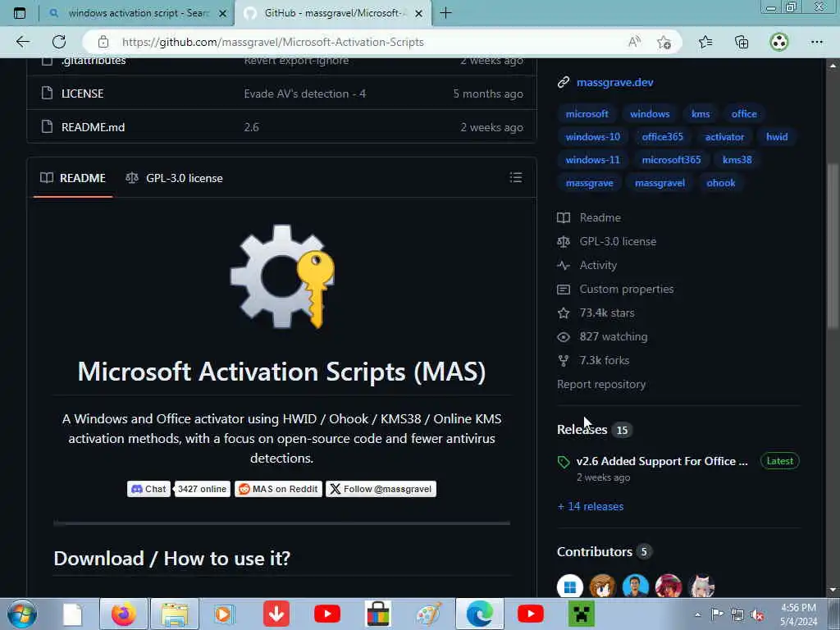Select the README tab

pyautogui.click(x=73, y=178)
